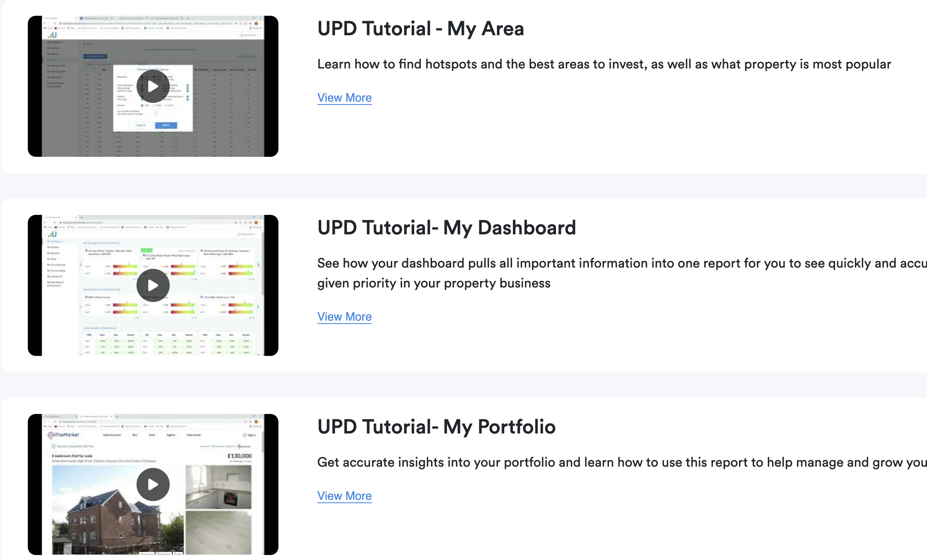Click the right carousel arrow in the Dashboard thumbnail
Image resolution: width=927 pixels, height=560 pixels.
coord(258,265)
